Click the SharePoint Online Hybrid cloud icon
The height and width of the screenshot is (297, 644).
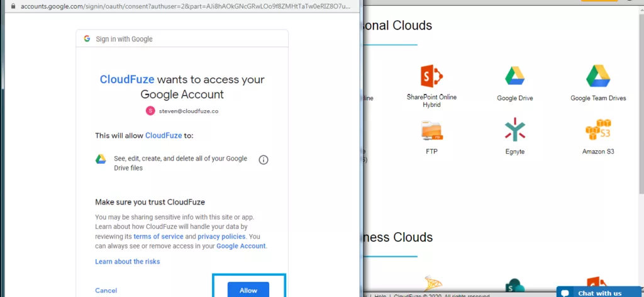pos(431,76)
